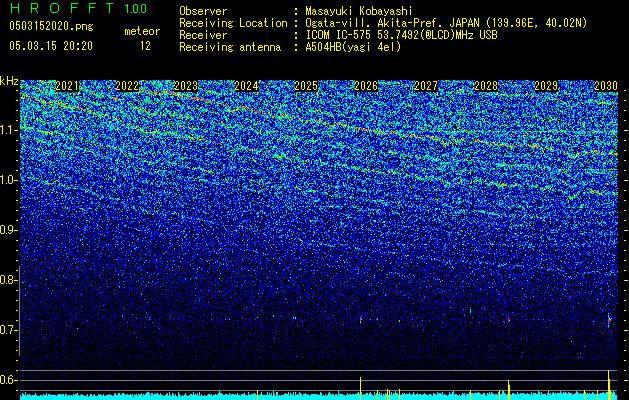629x400 pixels.
Task: Click the 2023 time marker
Action: tap(186, 85)
